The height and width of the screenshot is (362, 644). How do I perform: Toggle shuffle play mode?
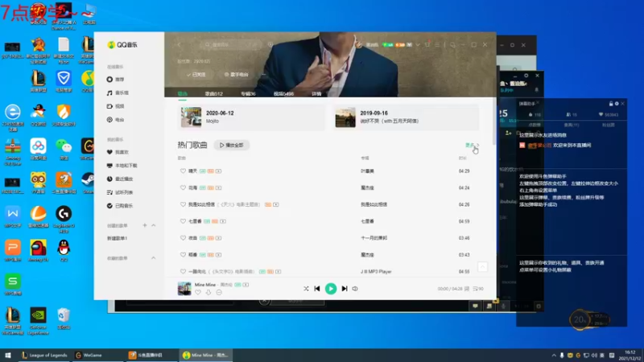click(306, 289)
